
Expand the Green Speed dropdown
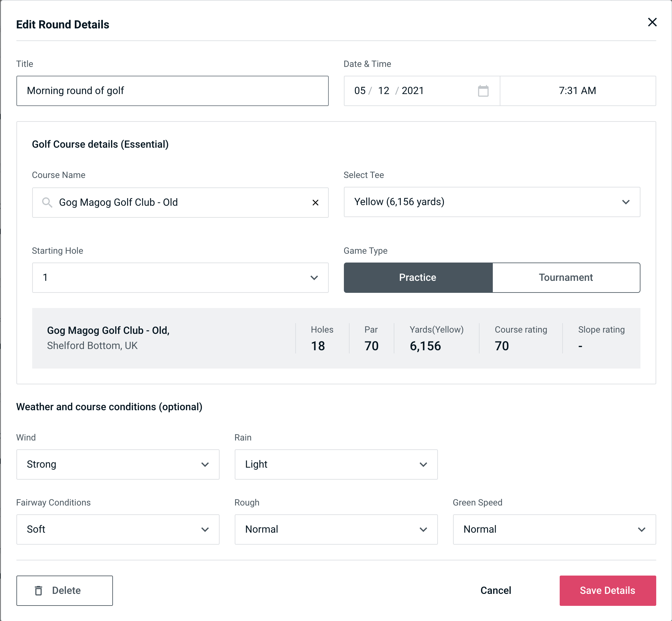click(554, 529)
